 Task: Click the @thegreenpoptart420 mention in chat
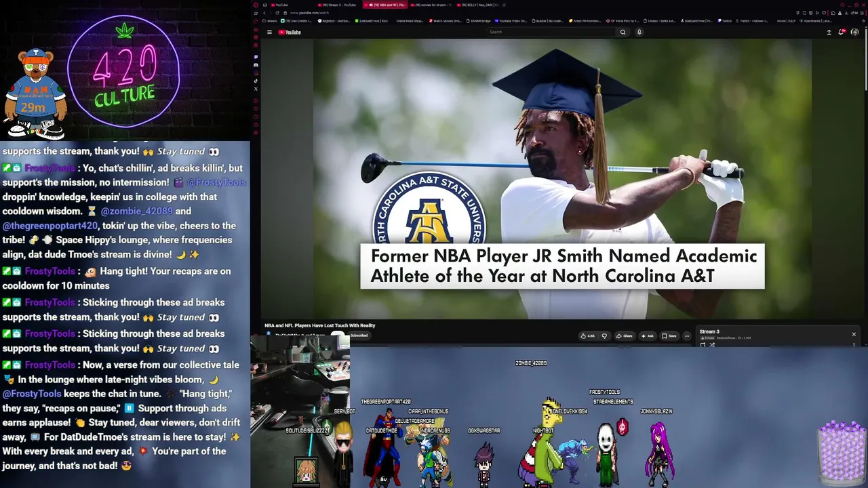(50, 226)
